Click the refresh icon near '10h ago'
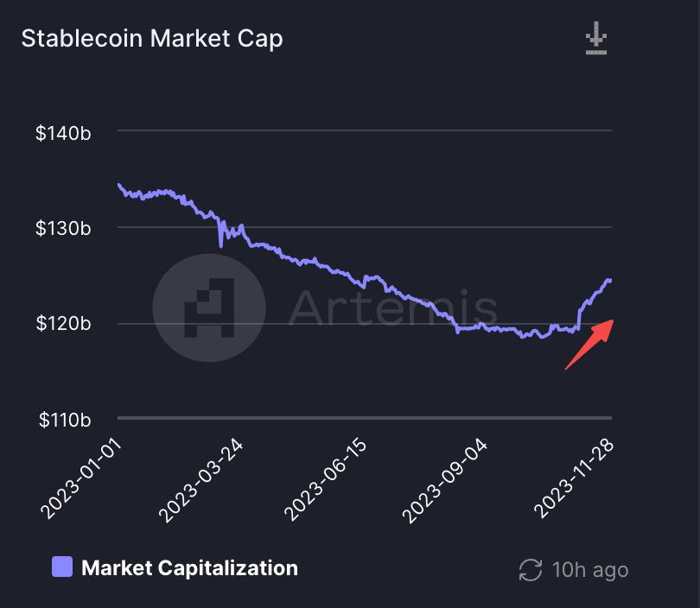Image resolution: width=700 pixels, height=608 pixels. coord(528,570)
